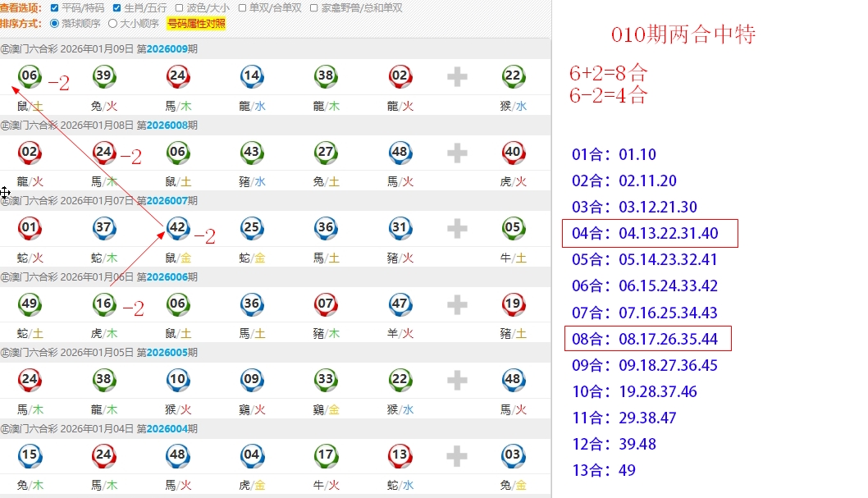
Task: Select 大小顺序 sort order
Action: 113,24
